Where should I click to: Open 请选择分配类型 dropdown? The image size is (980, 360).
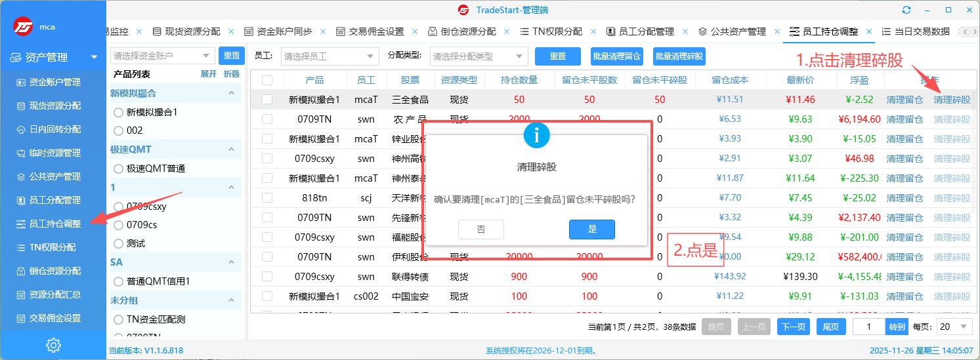coord(479,56)
